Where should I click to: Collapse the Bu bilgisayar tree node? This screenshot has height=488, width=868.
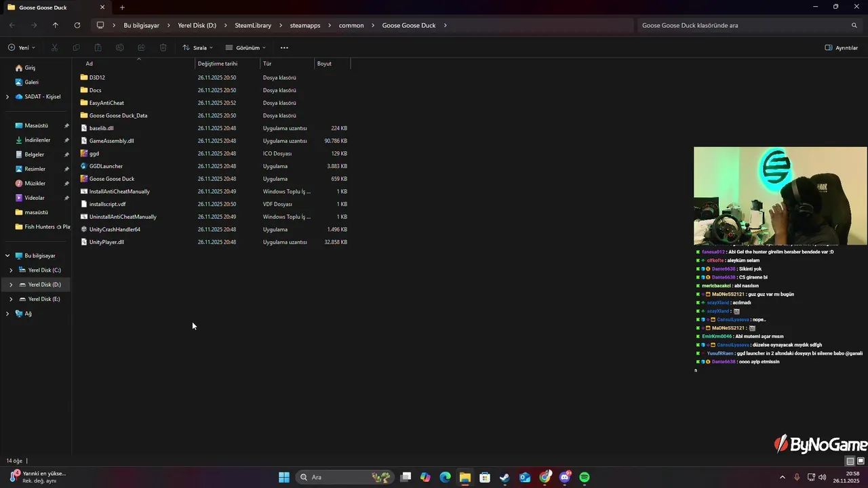click(x=7, y=256)
